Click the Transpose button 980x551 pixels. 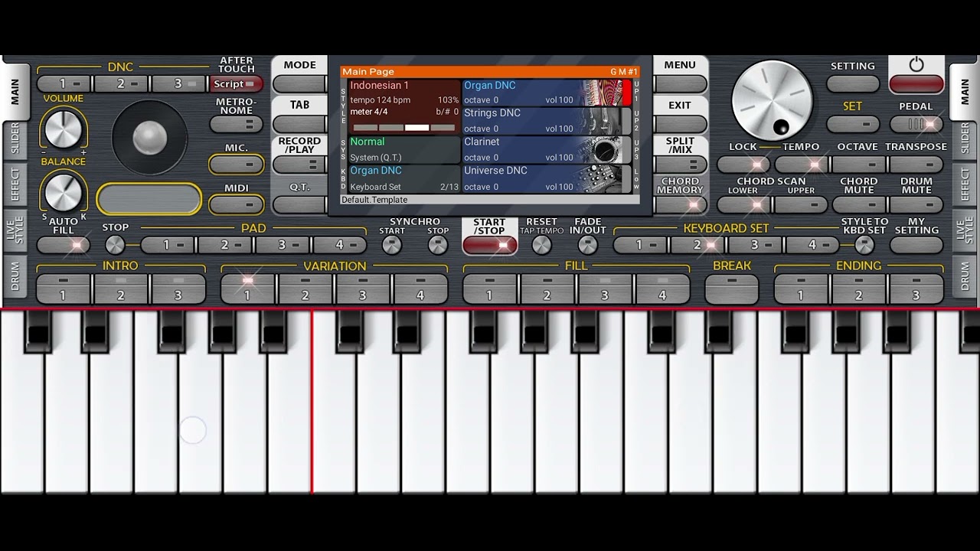click(916, 165)
